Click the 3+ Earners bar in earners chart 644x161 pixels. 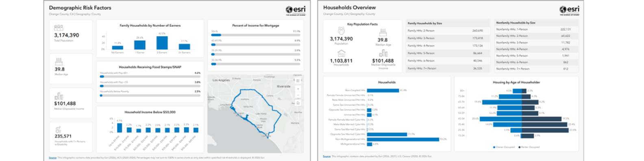click(x=184, y=46)
